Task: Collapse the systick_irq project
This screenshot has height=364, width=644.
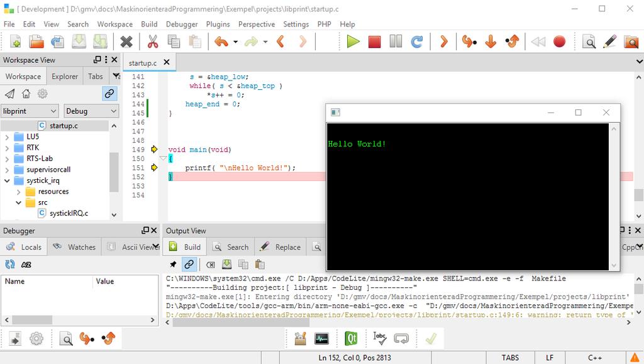Action: coord(7,180)
